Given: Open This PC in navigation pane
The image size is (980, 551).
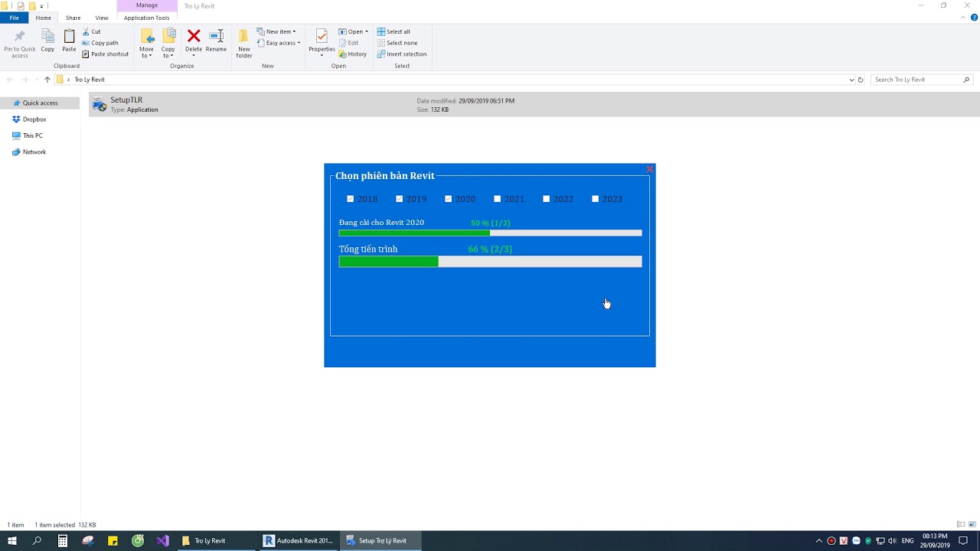Looking at the screenshot, I should [x=33, y=135].
